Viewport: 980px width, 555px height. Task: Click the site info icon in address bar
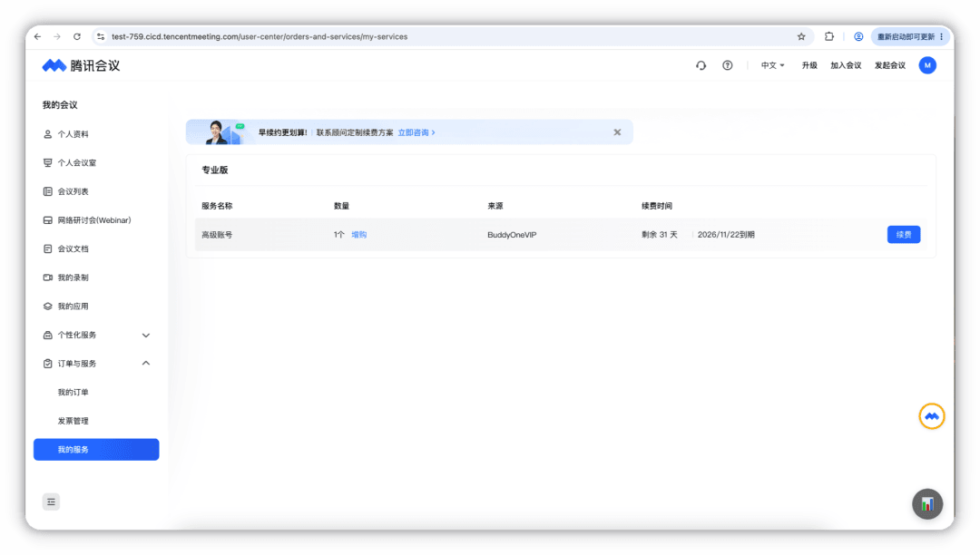tap(101, 37)
